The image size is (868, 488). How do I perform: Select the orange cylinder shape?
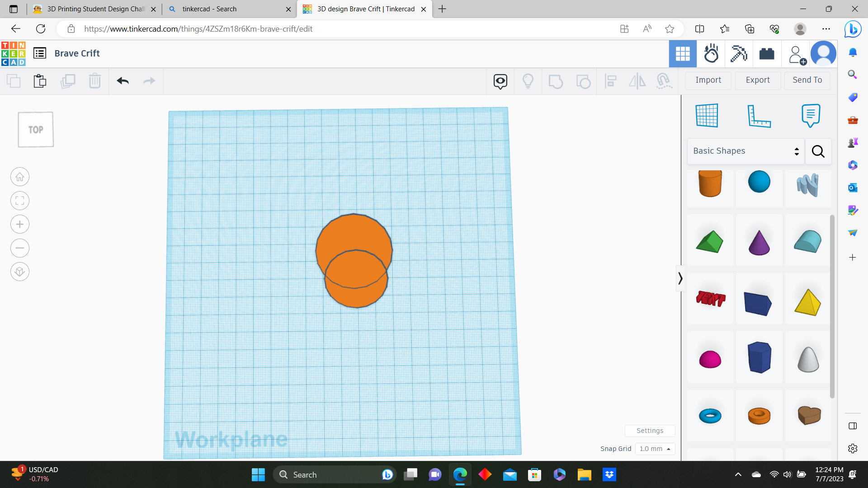coord(710,183)
